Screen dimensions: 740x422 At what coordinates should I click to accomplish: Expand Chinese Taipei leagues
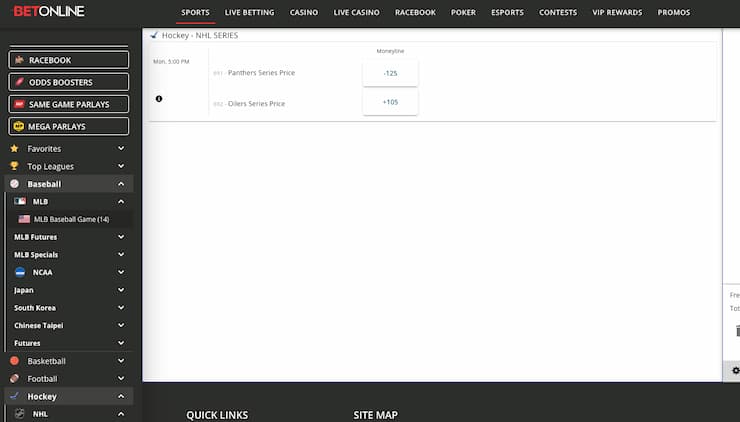tap(121, 325)
